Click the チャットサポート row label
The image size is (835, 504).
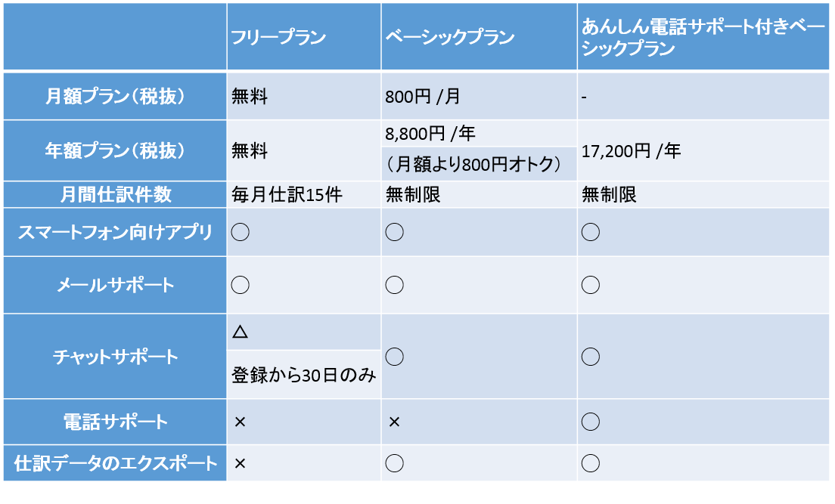point(115,357)
